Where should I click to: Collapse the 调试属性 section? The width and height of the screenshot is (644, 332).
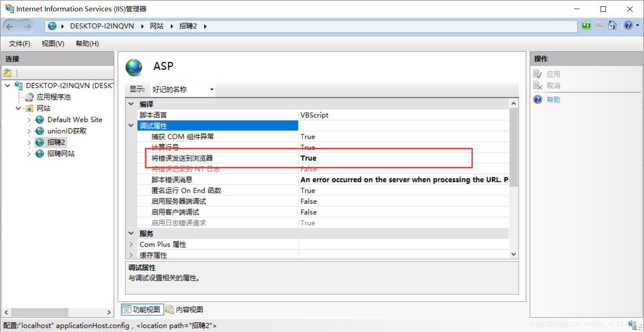click(131, 125)
